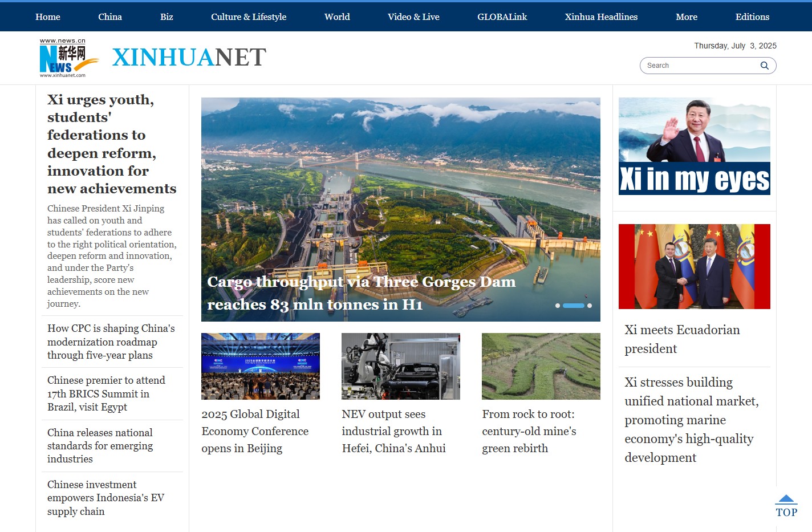Image resolution: width=812 pixels, height=532 pixels.
Task: Open the green mine terraces thumbnail
Action: pos(541,366)
